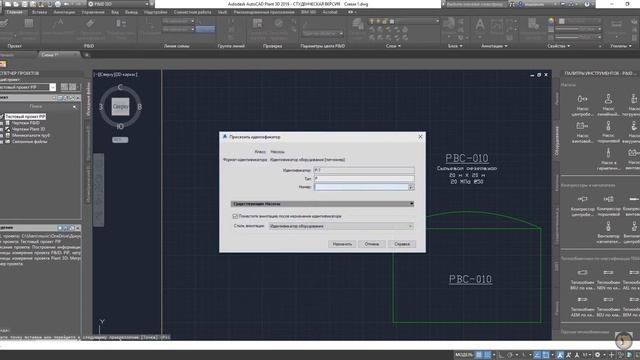Collapse the Существующие Насосы section bar

[322, 204]
